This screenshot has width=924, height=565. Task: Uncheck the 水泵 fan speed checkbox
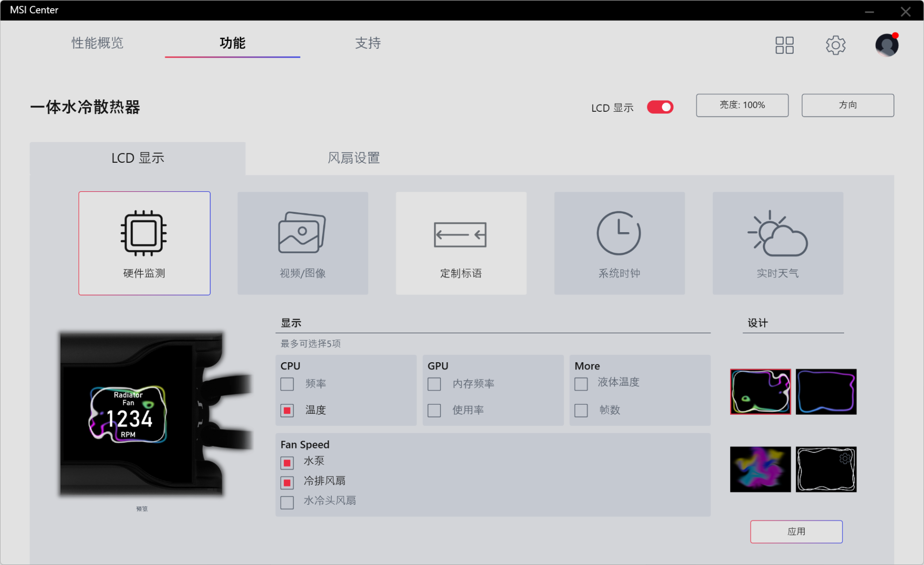tap(287, 463)
